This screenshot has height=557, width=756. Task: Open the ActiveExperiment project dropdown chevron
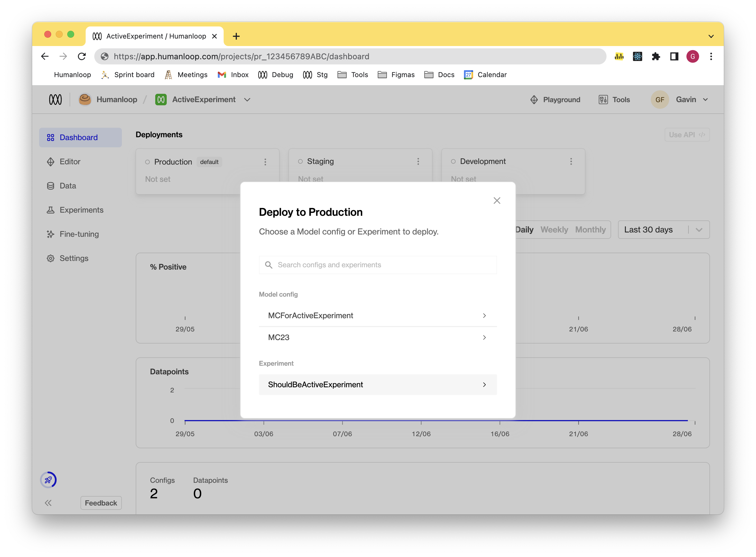pos(247,100)
